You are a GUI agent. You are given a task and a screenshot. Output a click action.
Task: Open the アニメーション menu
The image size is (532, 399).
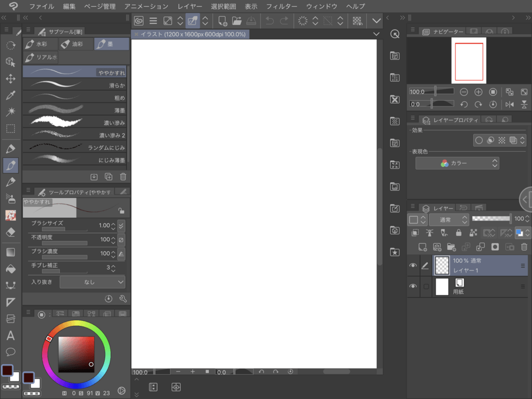point(146,7)
